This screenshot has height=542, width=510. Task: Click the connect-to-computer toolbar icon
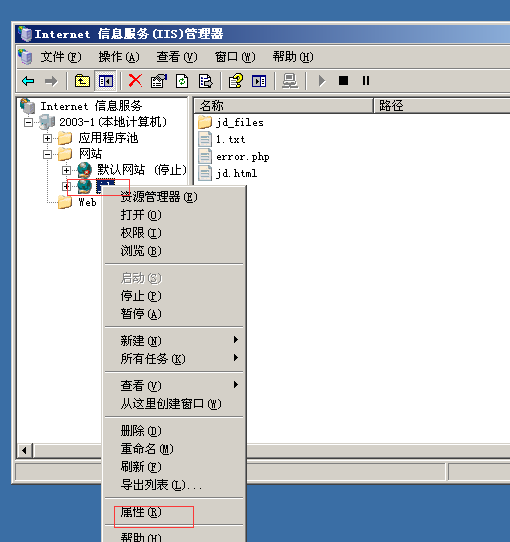click(290, 81)
